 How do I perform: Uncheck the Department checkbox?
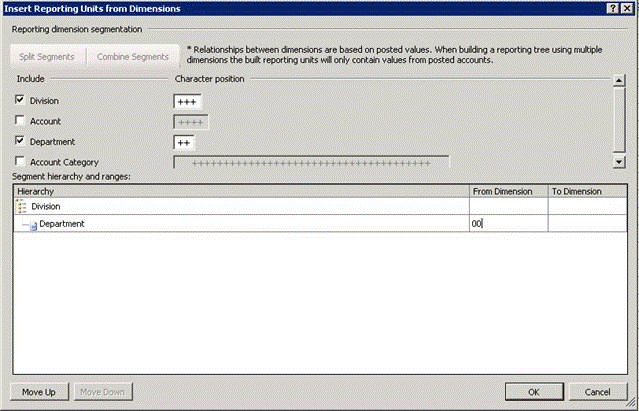click(19, 141)
